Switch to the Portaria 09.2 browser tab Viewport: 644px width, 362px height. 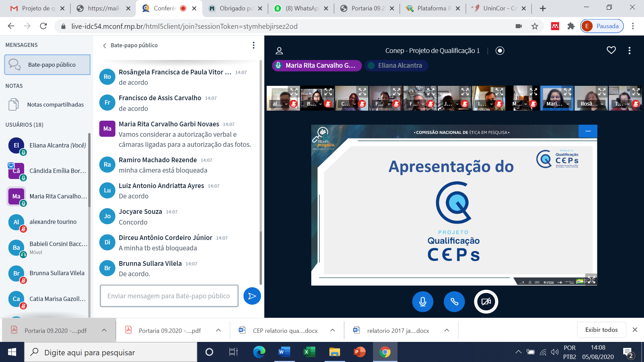[367, 8]
